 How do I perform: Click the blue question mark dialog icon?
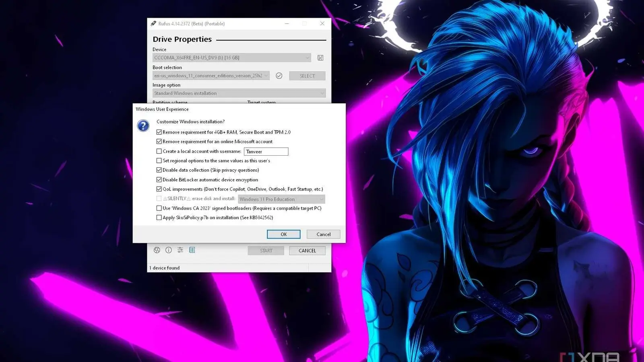pyautogui.click(x=143, y=126)
